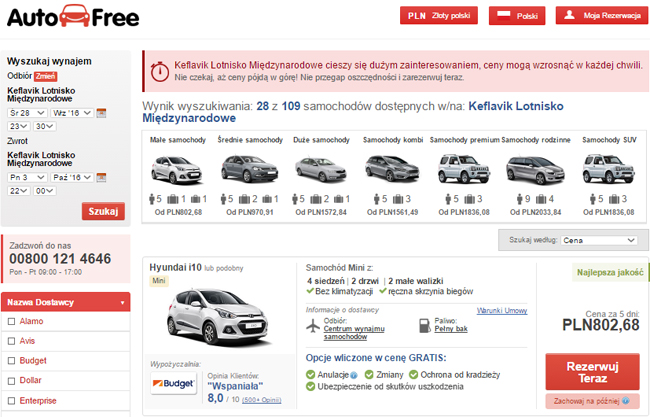
Task: Open the pickup minutes dropdown 30
Action: 44,126
